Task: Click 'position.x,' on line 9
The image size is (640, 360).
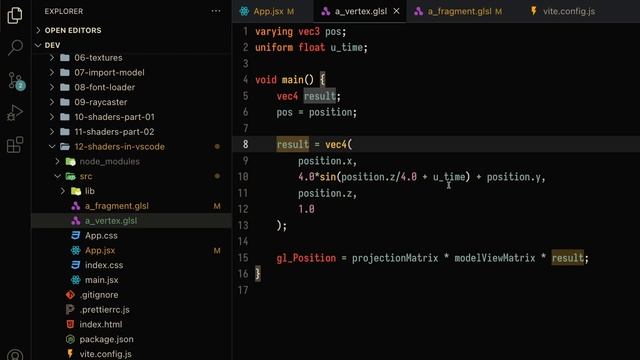Action: 327,161
